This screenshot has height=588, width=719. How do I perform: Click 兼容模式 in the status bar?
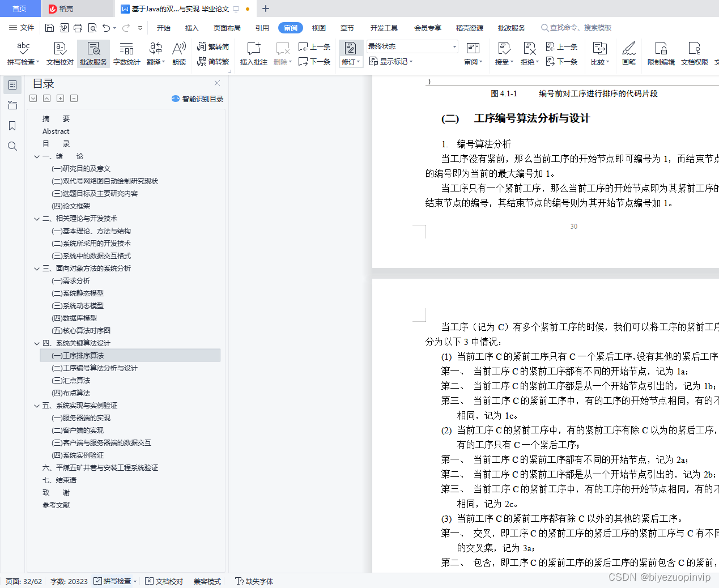207,581
